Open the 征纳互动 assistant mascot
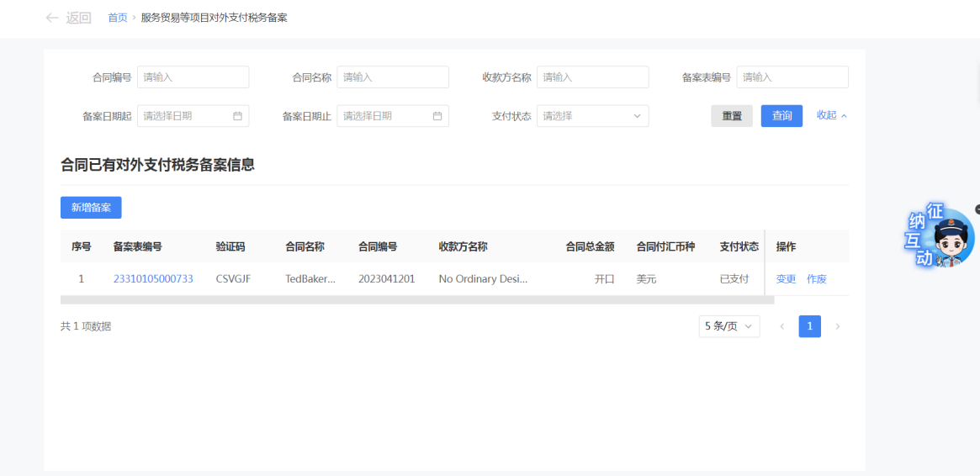 click(x=942, y=237)
